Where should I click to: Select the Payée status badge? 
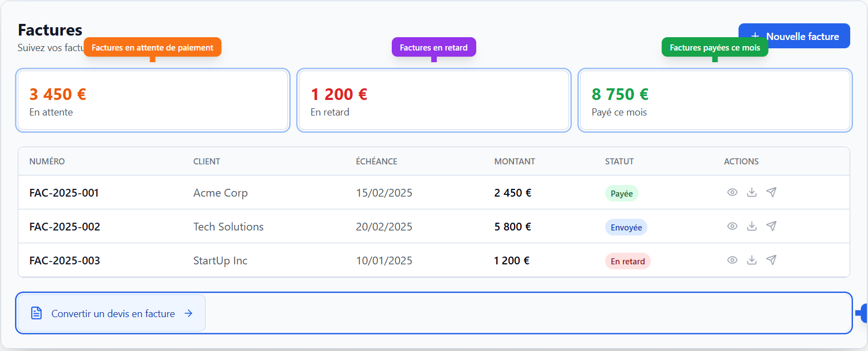point(621,193)
